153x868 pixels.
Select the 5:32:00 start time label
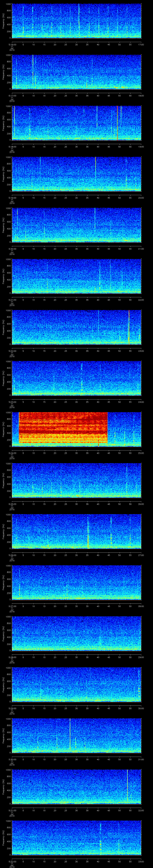[12, 861]
